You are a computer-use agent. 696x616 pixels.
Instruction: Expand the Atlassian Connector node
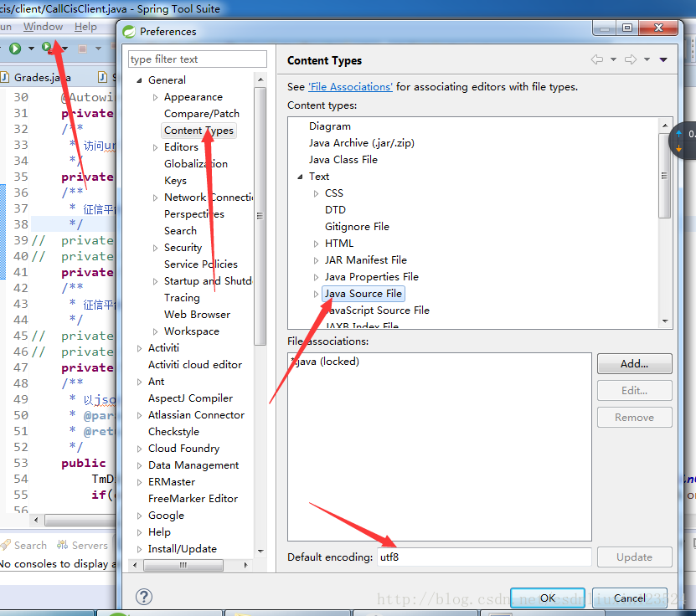139,415
